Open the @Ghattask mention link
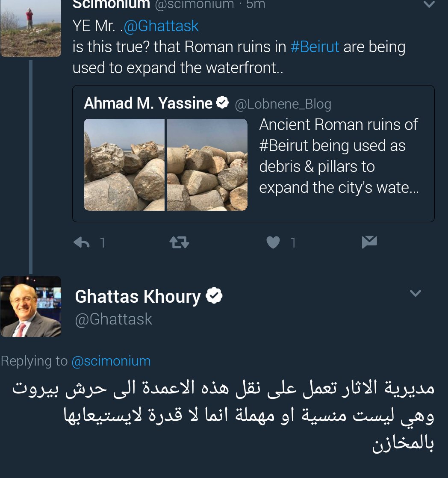The height and width of the screenshot is (478, 448). click(161, 26)
